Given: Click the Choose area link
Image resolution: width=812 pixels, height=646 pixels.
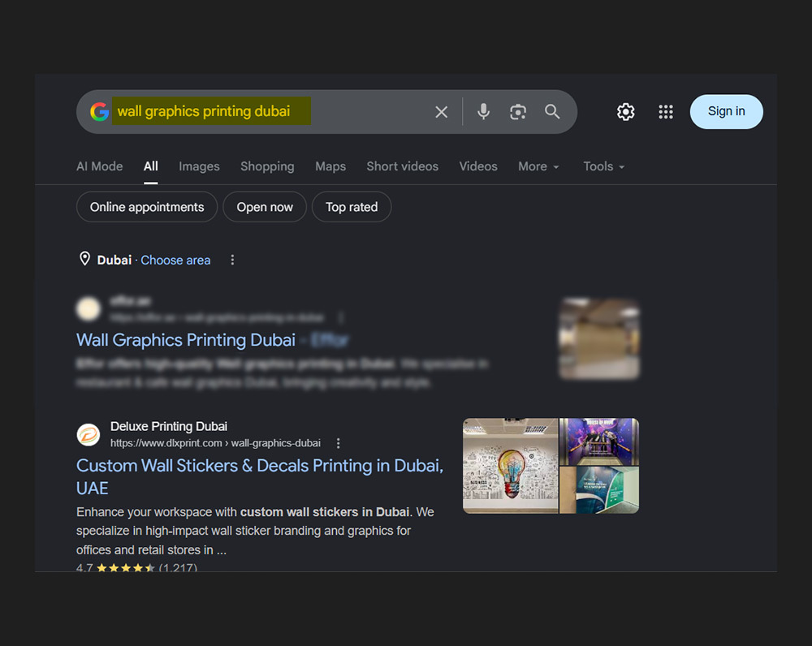Looking at the screenshot, I should click(175, 260).
